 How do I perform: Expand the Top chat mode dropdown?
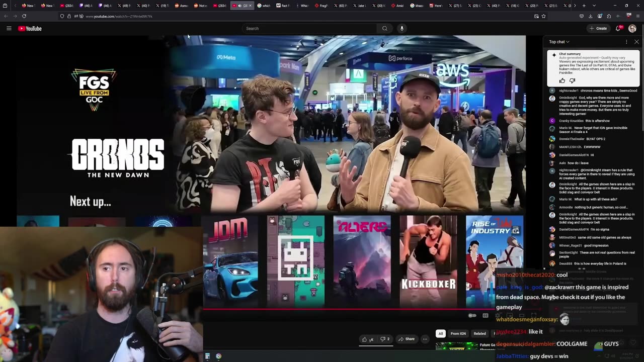559,42
